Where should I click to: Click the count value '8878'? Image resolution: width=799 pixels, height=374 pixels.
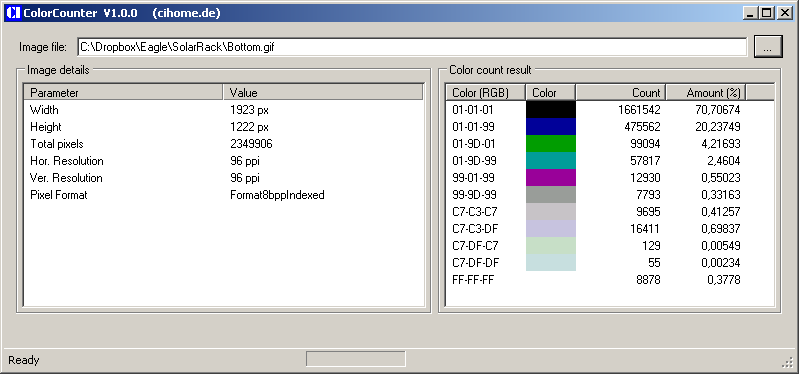(x=648, y=280)
